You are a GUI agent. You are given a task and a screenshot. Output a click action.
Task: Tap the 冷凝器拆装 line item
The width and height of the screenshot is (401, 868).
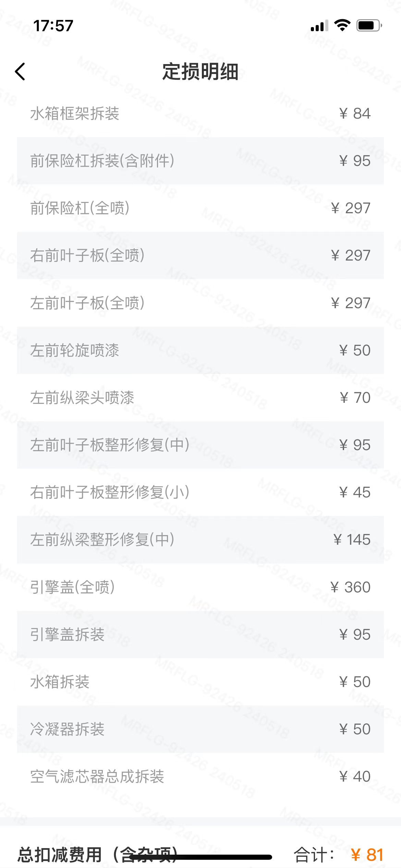pos(200,729)
